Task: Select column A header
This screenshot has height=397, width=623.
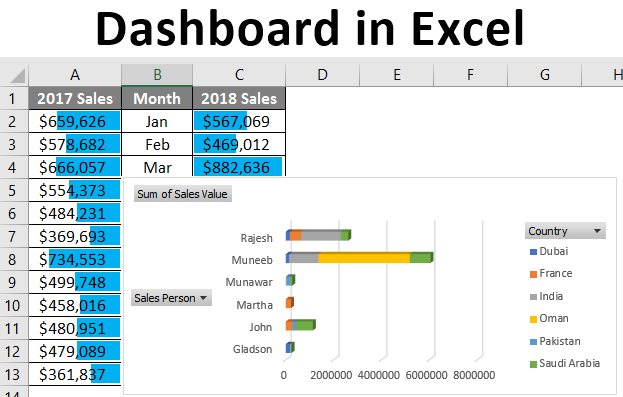Action: tap(75, 75)
